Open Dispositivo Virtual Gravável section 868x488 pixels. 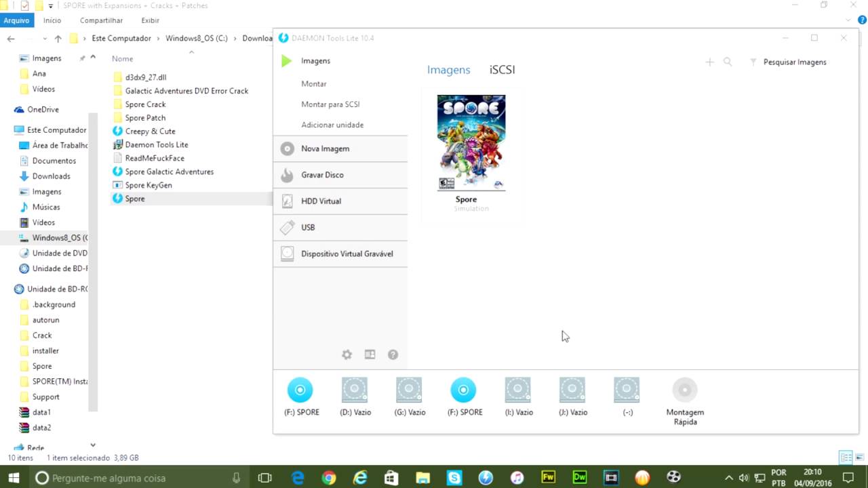[x=340, y=254]
